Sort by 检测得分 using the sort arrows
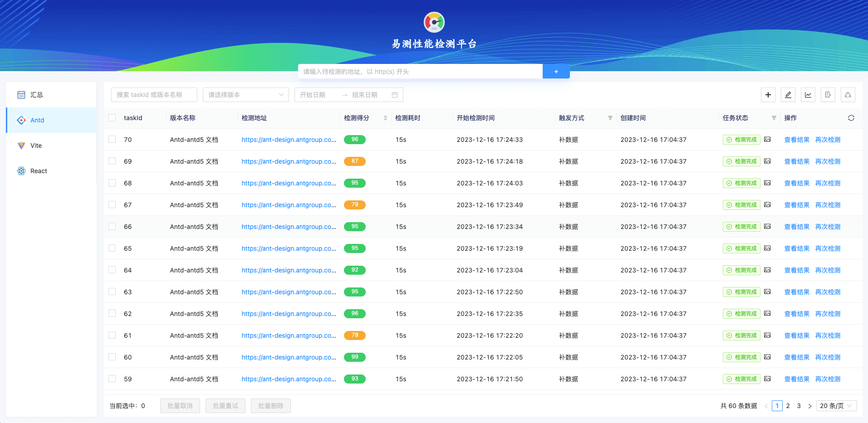 385,118
